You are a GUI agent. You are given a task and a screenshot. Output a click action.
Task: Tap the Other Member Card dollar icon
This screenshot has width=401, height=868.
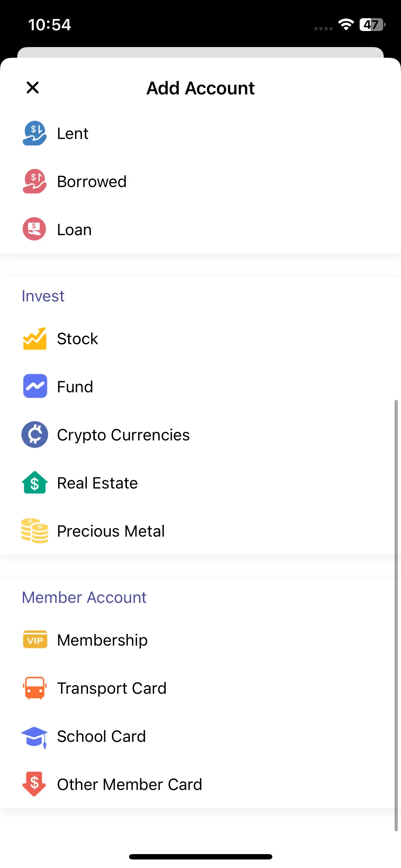(34, 784)
